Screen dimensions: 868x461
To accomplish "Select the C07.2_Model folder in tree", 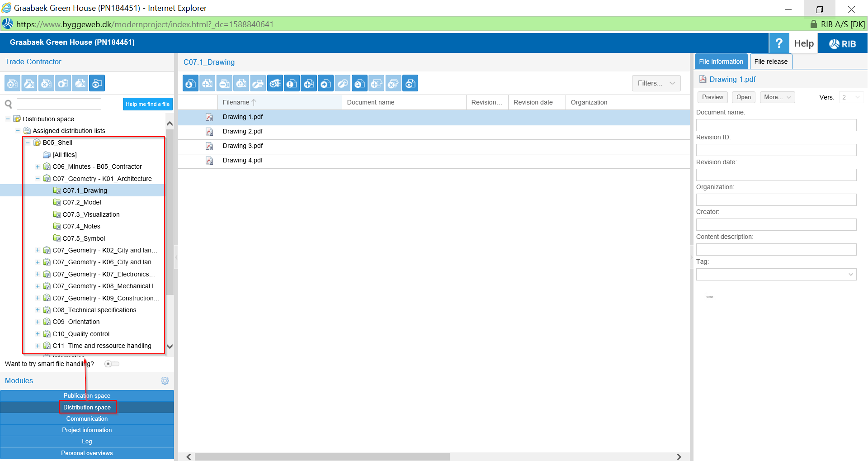I will coord(82,202).
